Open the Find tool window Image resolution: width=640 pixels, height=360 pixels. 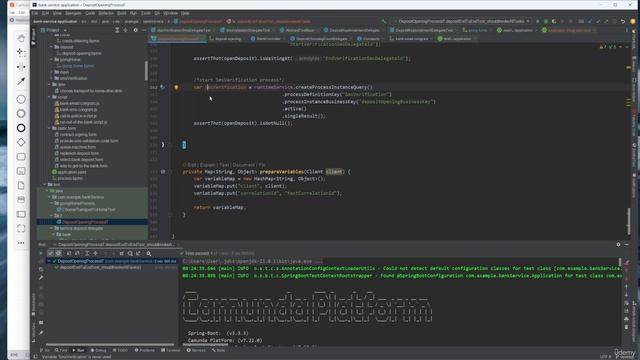(x=61, y=350)
